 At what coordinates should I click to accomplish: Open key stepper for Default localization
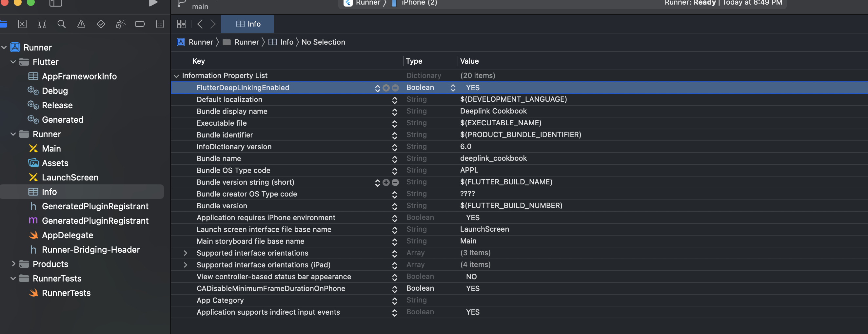click(x=395, y=100)
